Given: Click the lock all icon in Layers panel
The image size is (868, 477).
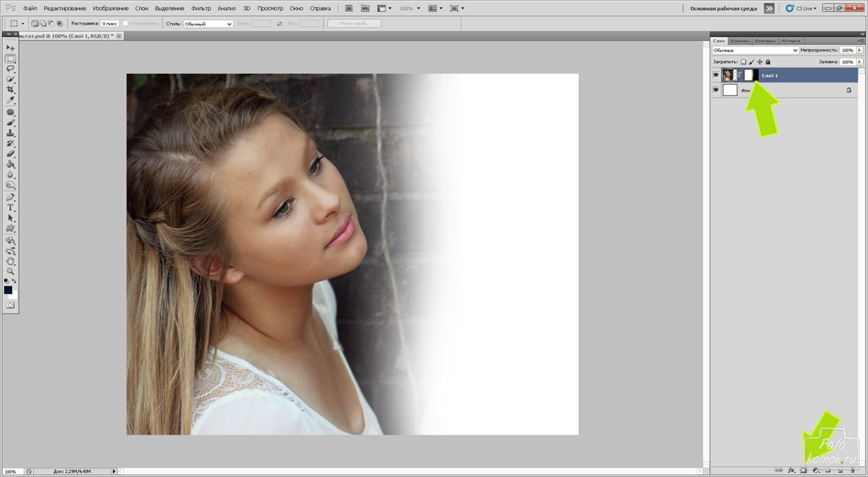Looking at the screenshot, I should coord(768,62).
